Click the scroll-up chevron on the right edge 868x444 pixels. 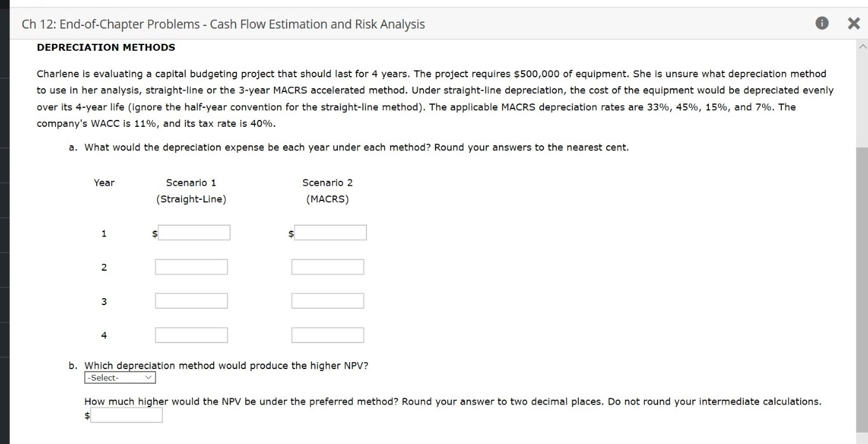click(x=862, y=46)
